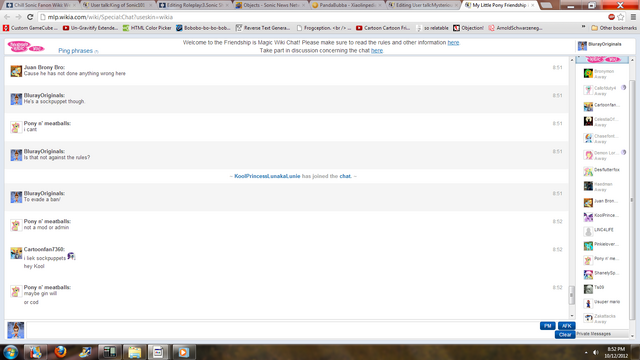Open the rules 'here' link
Viewport: 640px width, 360px height.
click(453, 42)
